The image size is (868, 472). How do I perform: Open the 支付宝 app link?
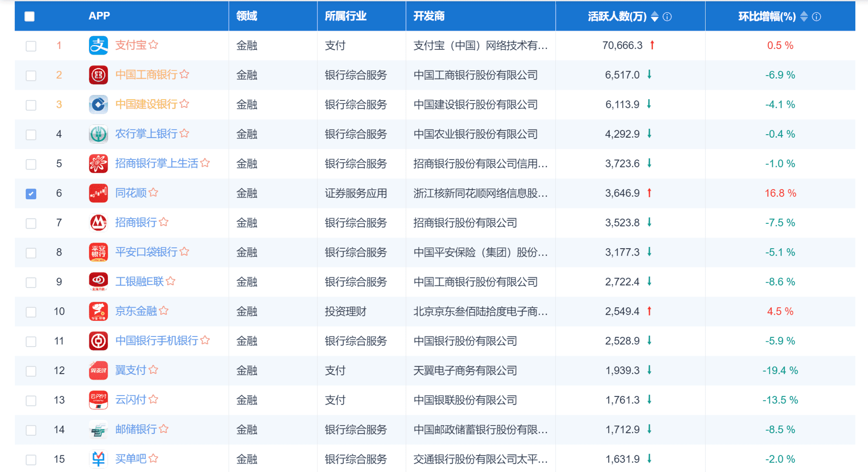pos(131,45)
